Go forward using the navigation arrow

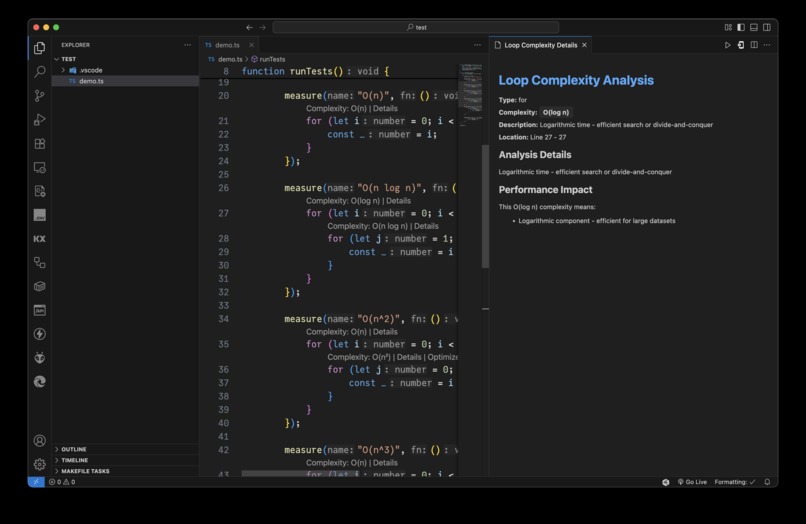pos(263,27)
